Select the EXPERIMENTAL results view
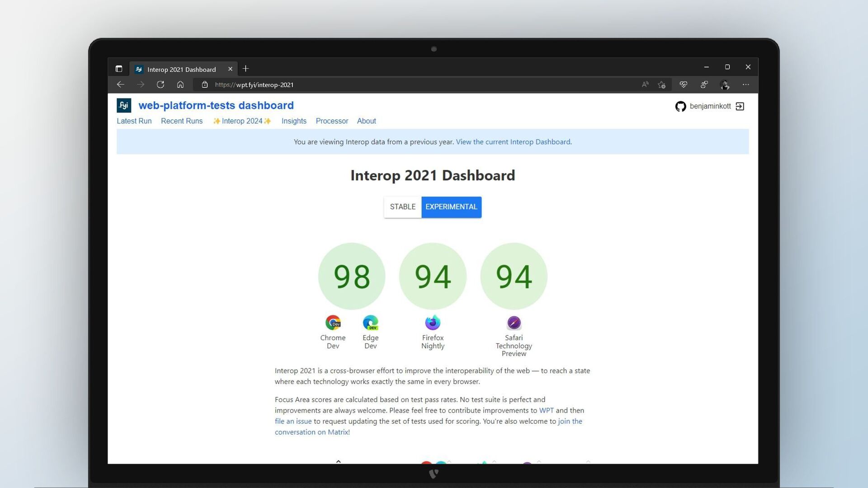This screenshot has width=868, height=488. (x=451, y=207)
